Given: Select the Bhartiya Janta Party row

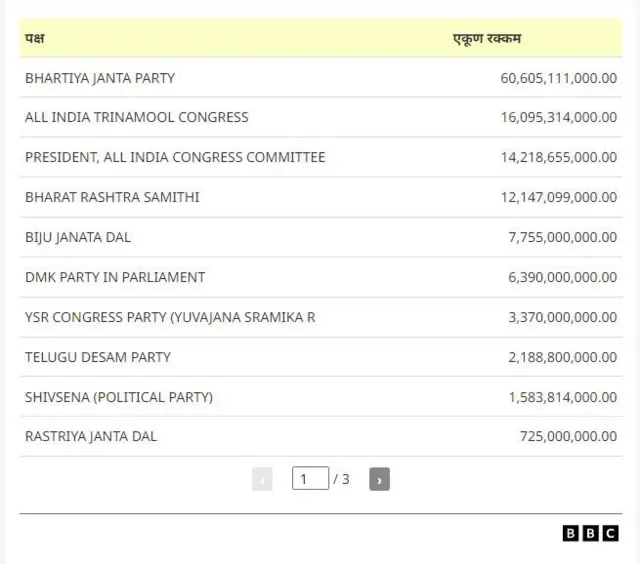Looking at the screenshot, I should point(100,77).
